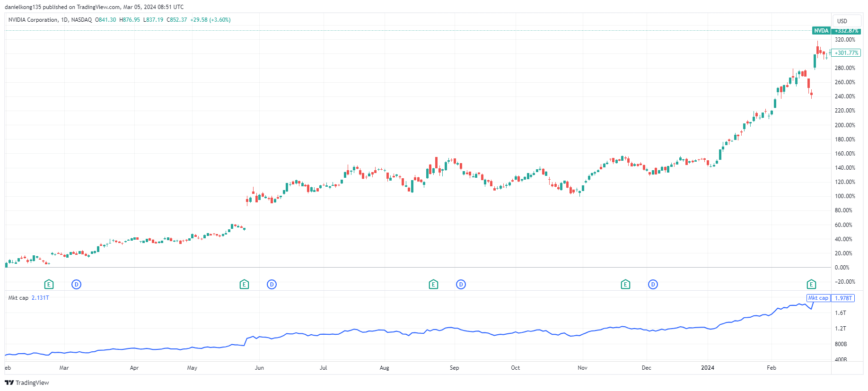This screenshot has height=391, width=868.
Task: Select the June 2023 dividend D marker
Action: click(x=272, y=284)
